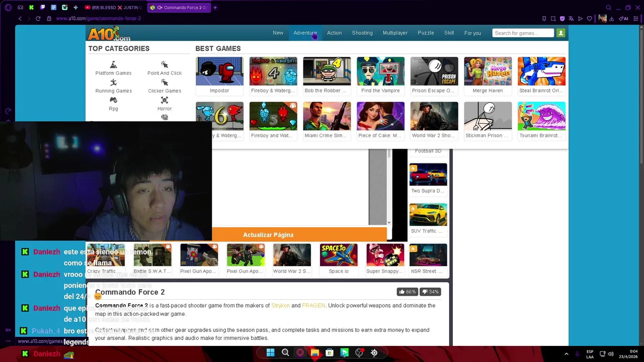
Task: Open the Rpg category icon
Action: click(x=113, y=100)
